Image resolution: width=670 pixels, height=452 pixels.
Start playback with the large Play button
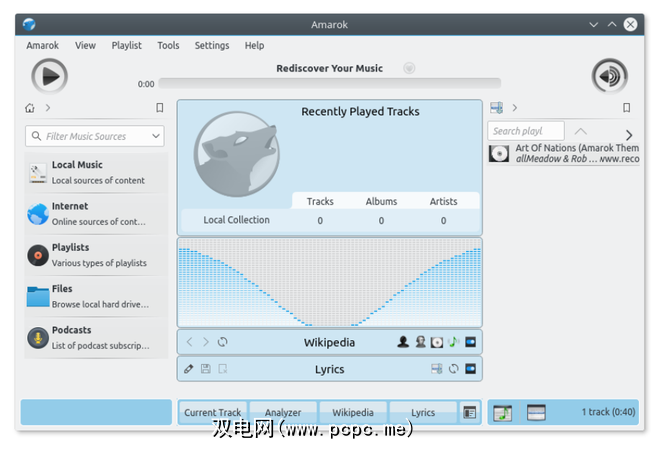click(50, 76)
